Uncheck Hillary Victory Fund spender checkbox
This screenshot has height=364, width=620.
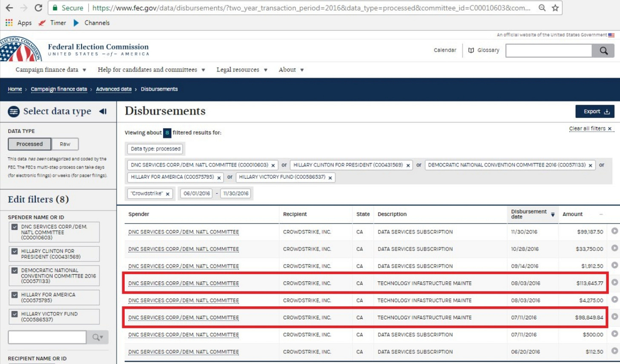pos(14,314)
